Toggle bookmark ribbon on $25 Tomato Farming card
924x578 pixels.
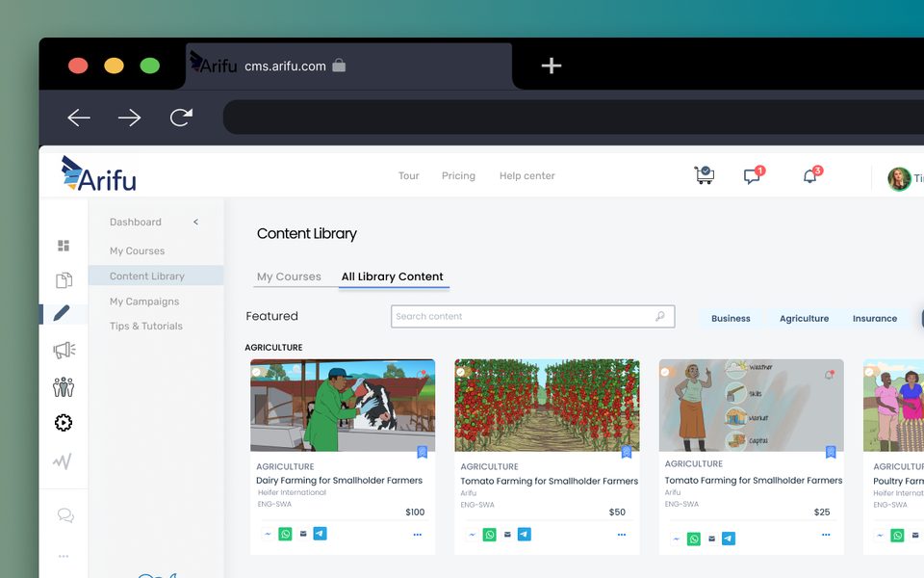click(831, 453)
